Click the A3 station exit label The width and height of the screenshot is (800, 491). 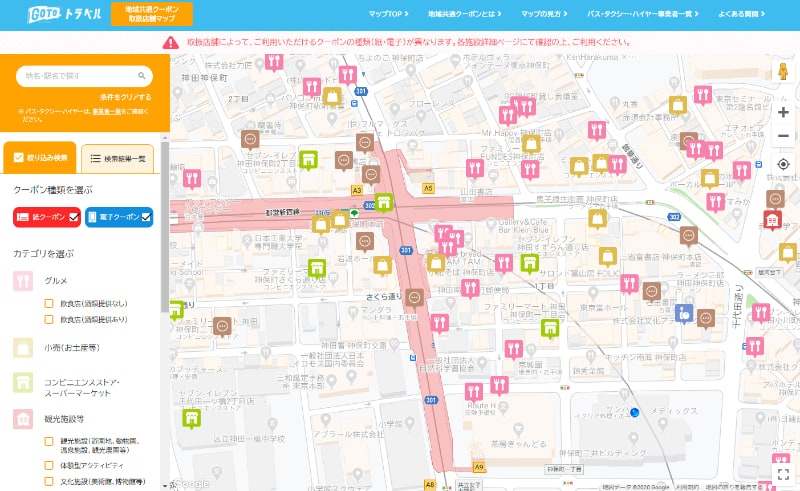pyautogui.click(x=357, y=190)
